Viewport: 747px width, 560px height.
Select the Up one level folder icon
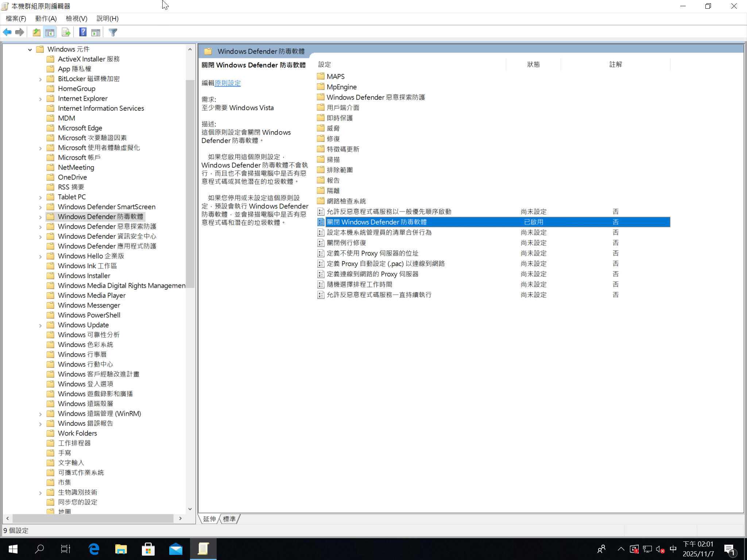(36, 32)
